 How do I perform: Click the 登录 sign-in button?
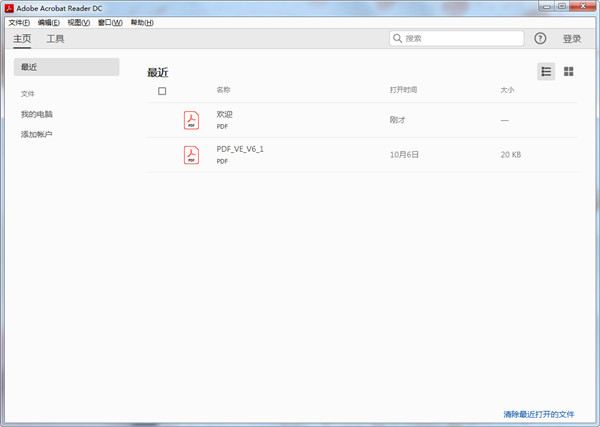[x=571, y=39]
